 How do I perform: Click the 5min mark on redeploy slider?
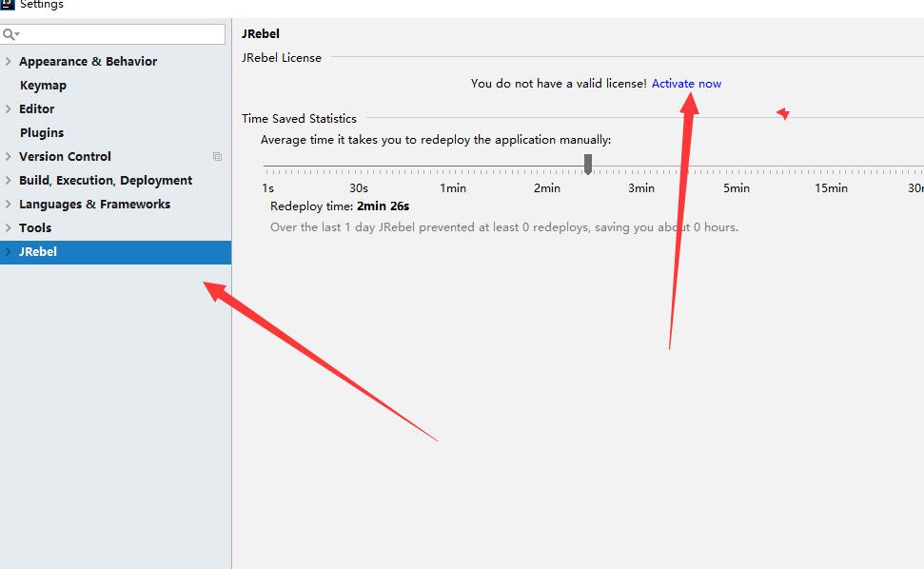point(737,188)
